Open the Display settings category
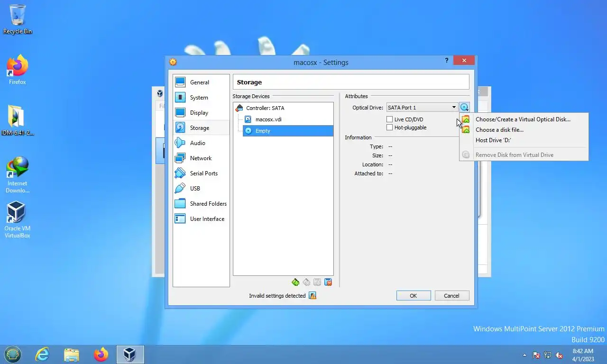 (201, 112)
